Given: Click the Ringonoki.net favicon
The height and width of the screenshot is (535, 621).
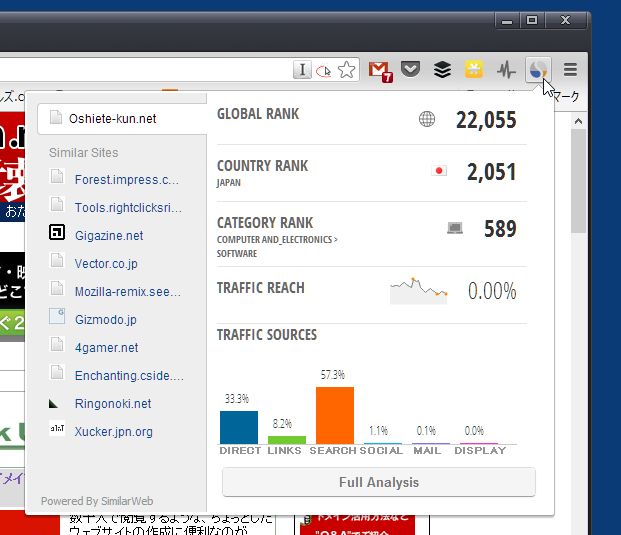Looking at the screenshot, I should click(x=53, y=404).
